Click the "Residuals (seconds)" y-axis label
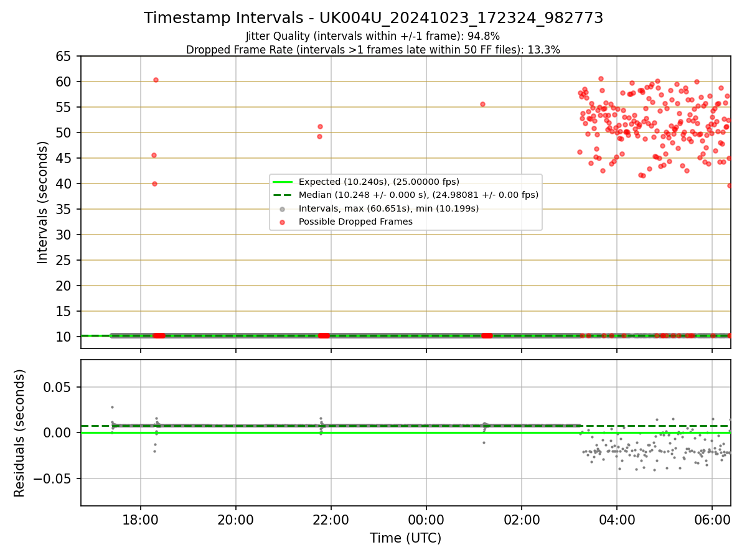Image resolution: width=747 pixels, height=560 pixels. pos(20,433)
